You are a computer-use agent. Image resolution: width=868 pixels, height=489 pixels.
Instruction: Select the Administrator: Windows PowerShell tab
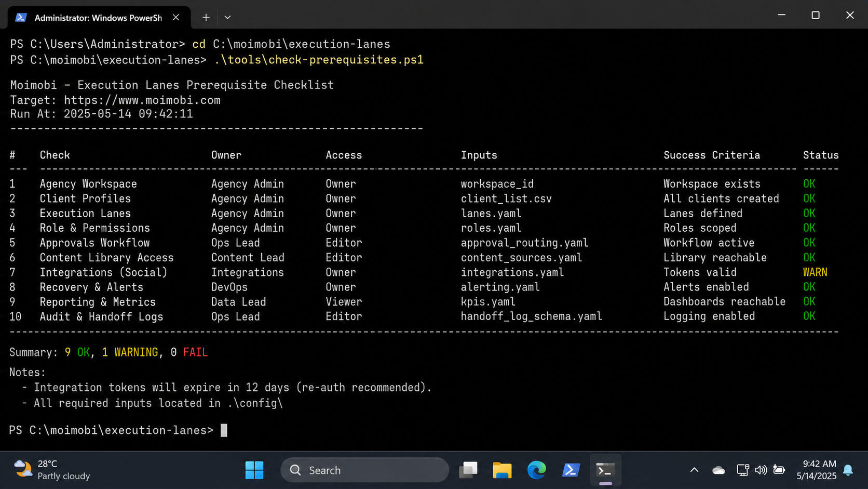click(99, 18)
